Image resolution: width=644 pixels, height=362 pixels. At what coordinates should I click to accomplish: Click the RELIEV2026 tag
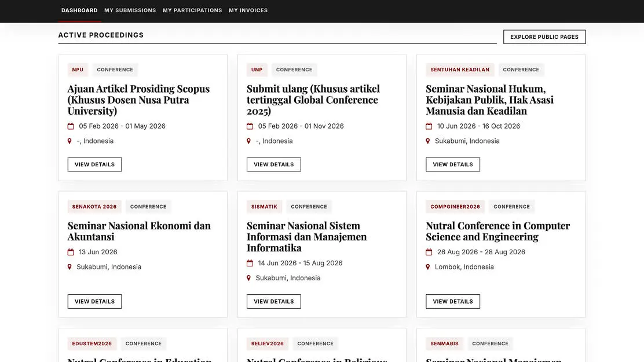click(268, 343)
